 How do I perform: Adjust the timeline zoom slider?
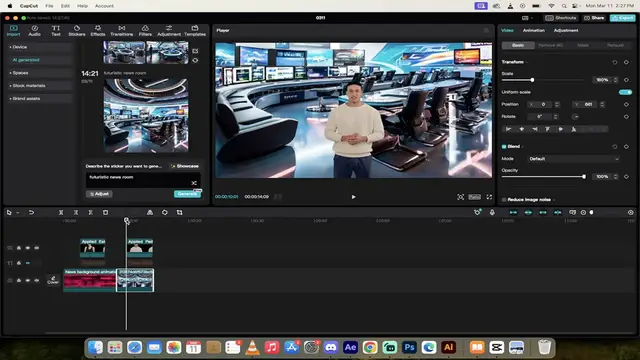(x=591, y=212)
